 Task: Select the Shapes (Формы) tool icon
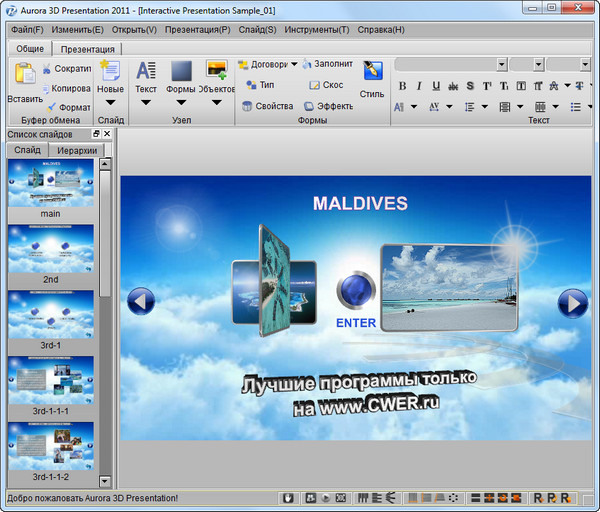click(x=181, y=72)
